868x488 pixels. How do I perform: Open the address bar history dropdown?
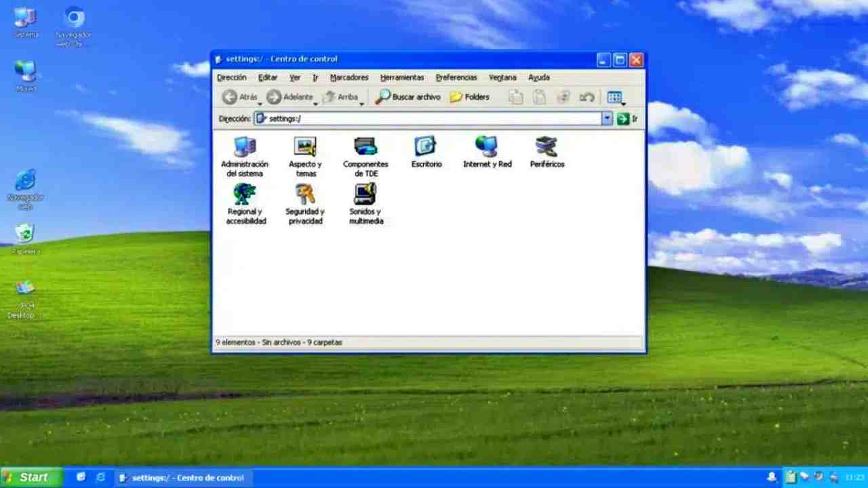[607, 119]
